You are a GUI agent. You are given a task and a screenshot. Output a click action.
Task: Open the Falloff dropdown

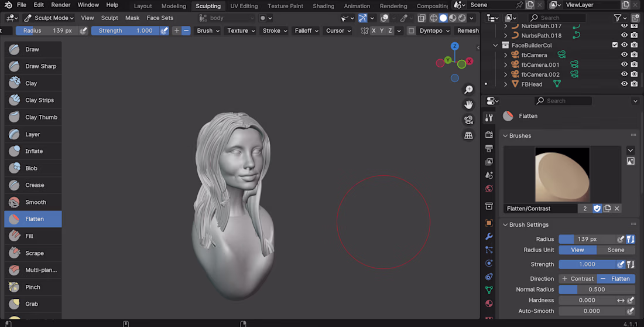pyautogui.click(x=307, y=30)
